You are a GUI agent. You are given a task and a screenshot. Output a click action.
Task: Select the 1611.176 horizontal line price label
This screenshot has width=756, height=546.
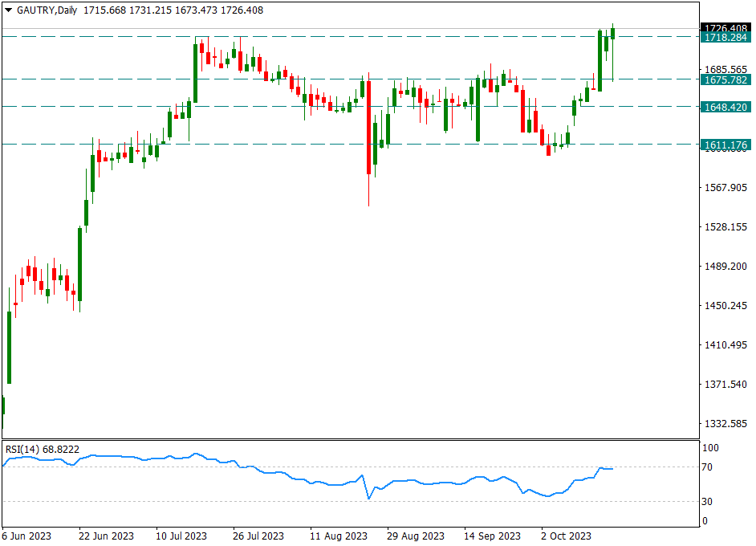726,145
